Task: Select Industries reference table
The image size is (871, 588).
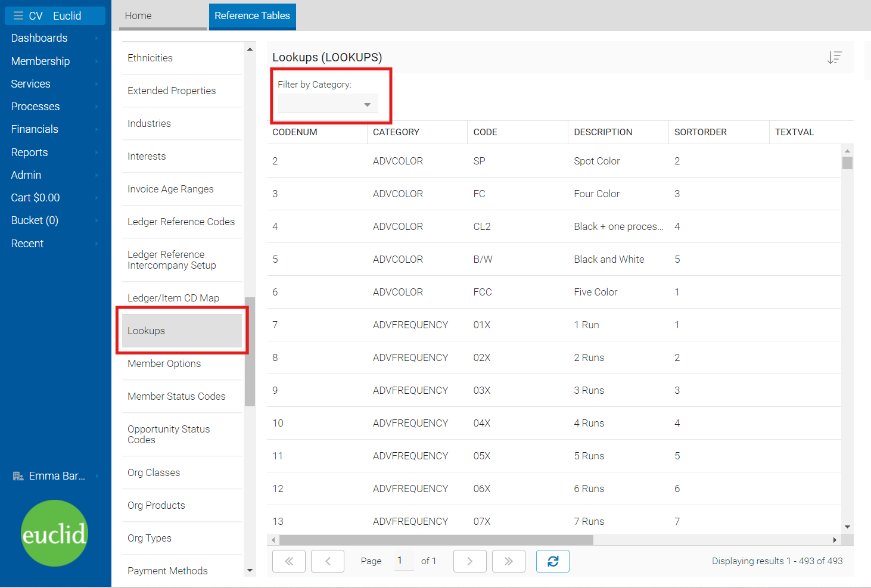Action: point(182,123)
